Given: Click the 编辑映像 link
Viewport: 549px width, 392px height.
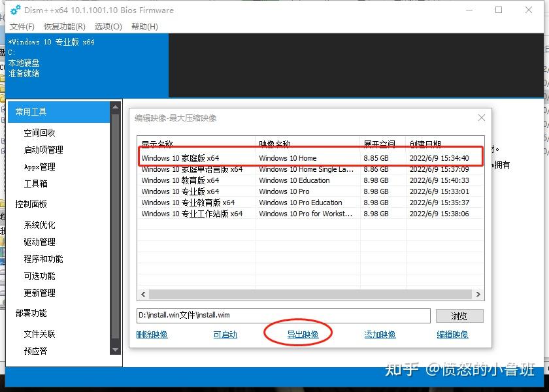Looking at the screenshot, I should (x=452, y=335).
